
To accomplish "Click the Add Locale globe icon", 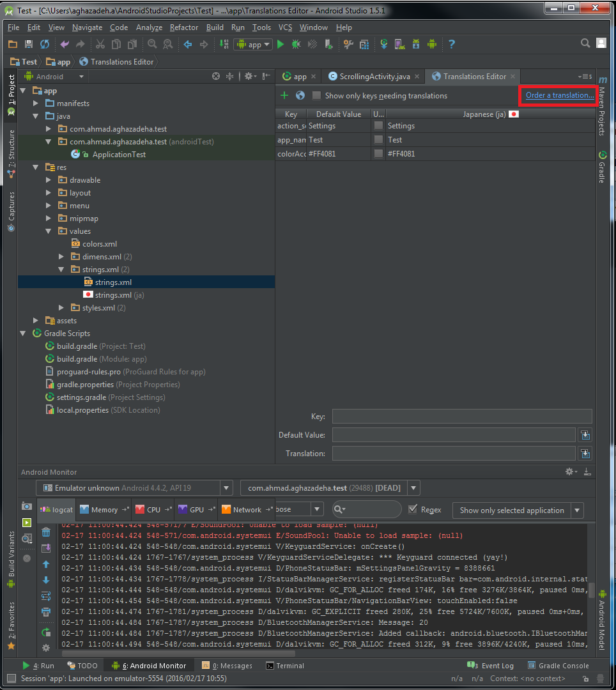I will (300, 95).
